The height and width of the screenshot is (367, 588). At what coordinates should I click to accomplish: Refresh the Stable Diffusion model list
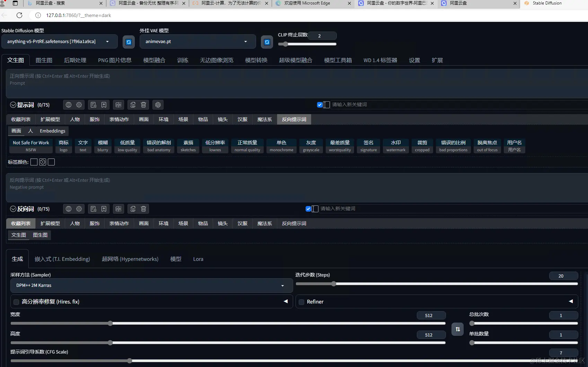[x=129, y=42]
